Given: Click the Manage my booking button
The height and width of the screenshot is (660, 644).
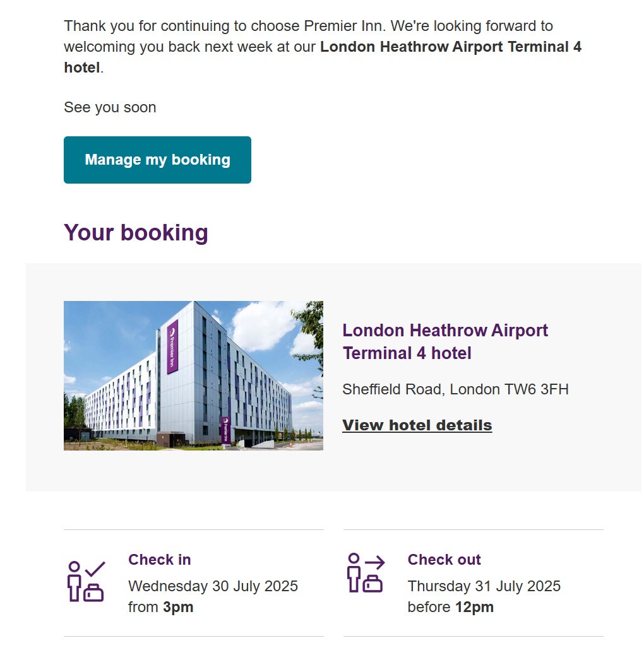Looking at the screenshot, I should coord(157,160).
